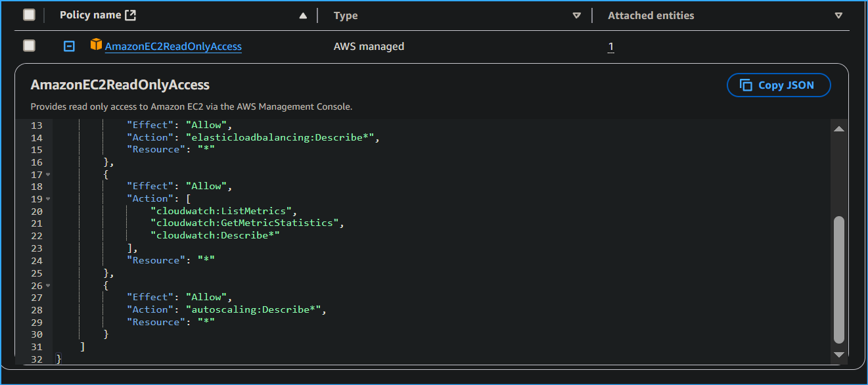The image size is (868, 385).
Task: Click the Policy name ascending sort arrow
Action: coord(303,16)
